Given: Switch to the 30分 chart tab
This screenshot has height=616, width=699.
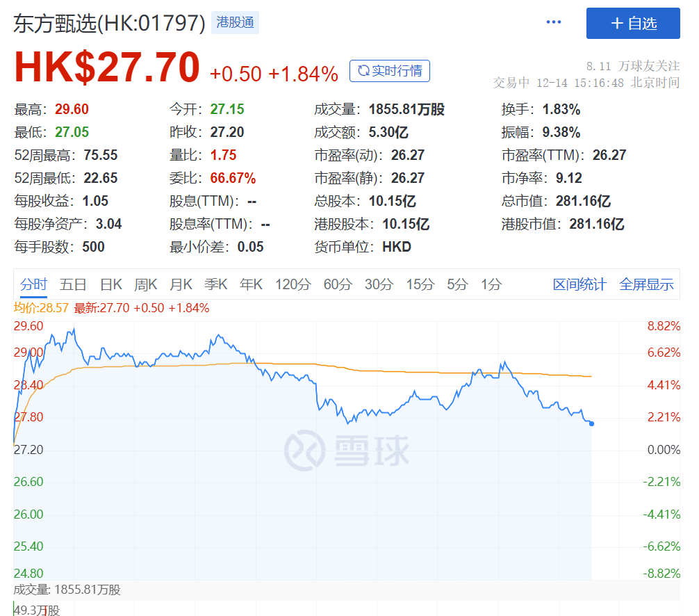Looking at the screenshot, I should (x=379, y=284).
